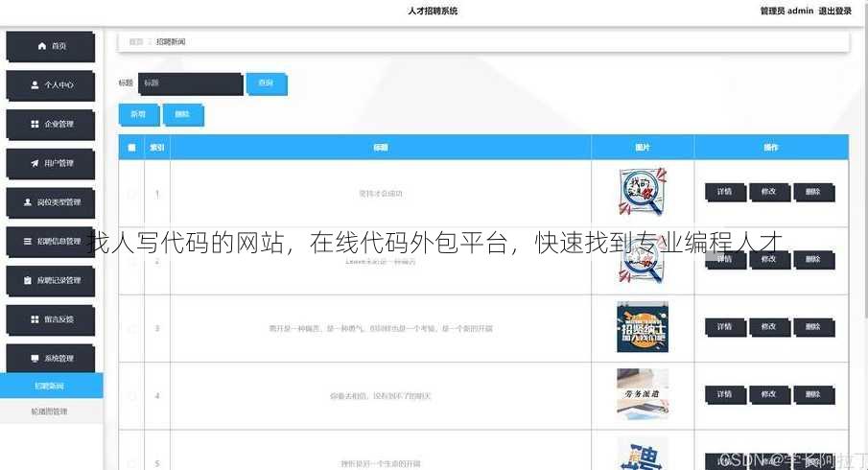Toggle the select-all checkbox in table header

click(131, 148)
